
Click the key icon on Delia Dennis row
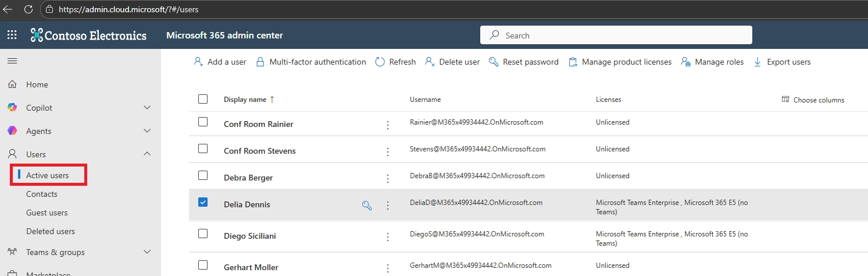coord(367,205)
